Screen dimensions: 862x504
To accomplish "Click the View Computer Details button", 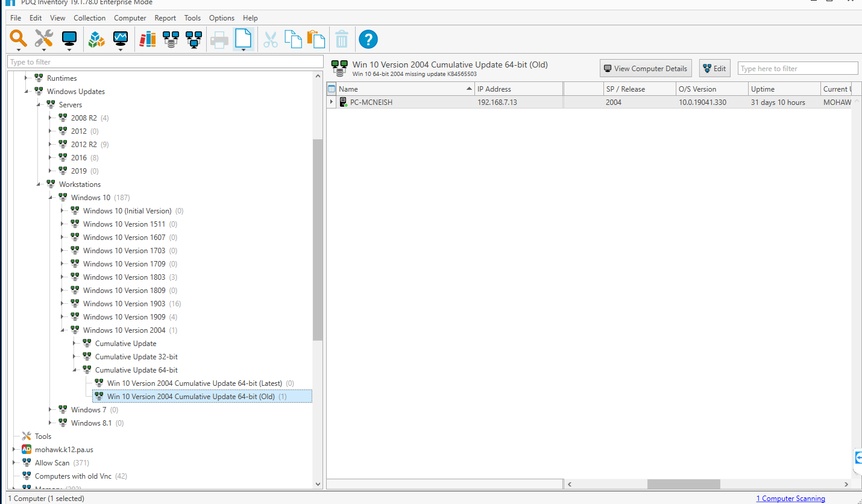I will click(x=645, y=69).
